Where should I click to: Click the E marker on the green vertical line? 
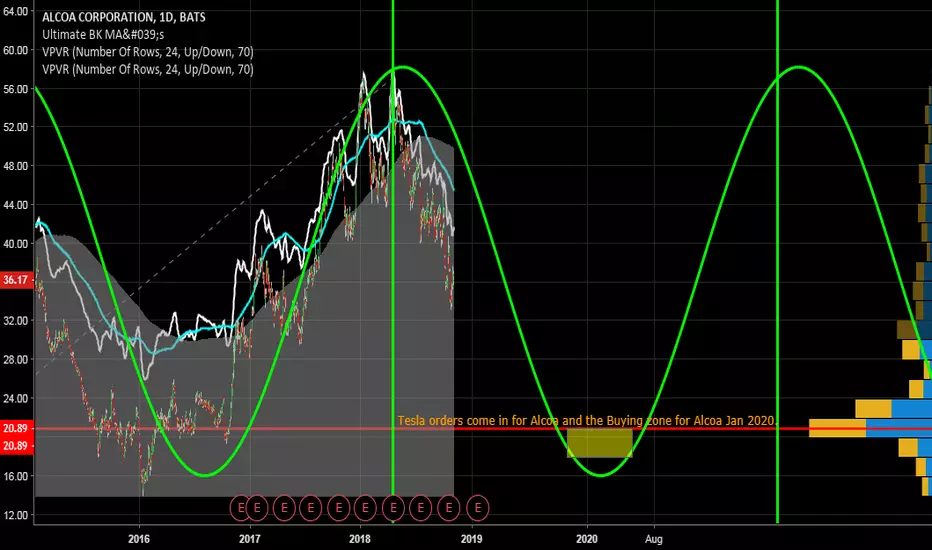point(393,508)
